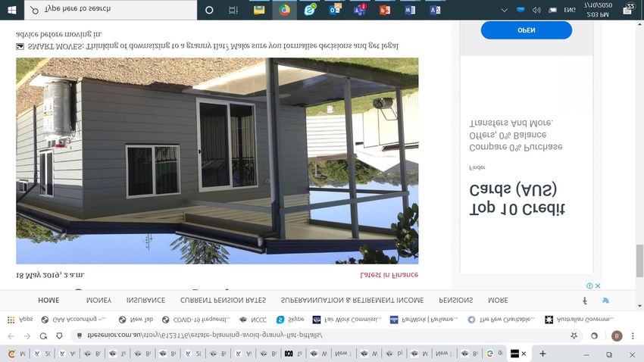Open the INSURANCE navigation item
Screen dimensions: 644x362
point(145,301)
